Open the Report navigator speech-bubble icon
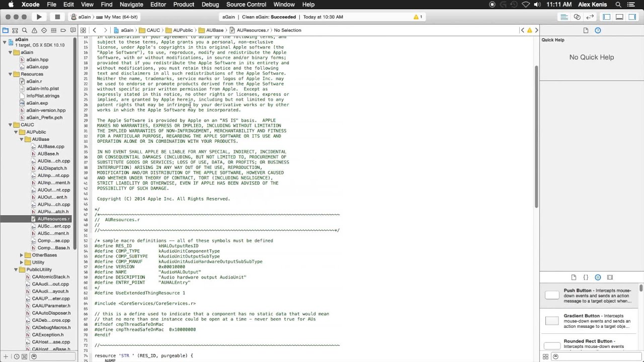Image resolution: width=644 pixels, height=362 pixels. pyautogui.click(x=73, y=30)
